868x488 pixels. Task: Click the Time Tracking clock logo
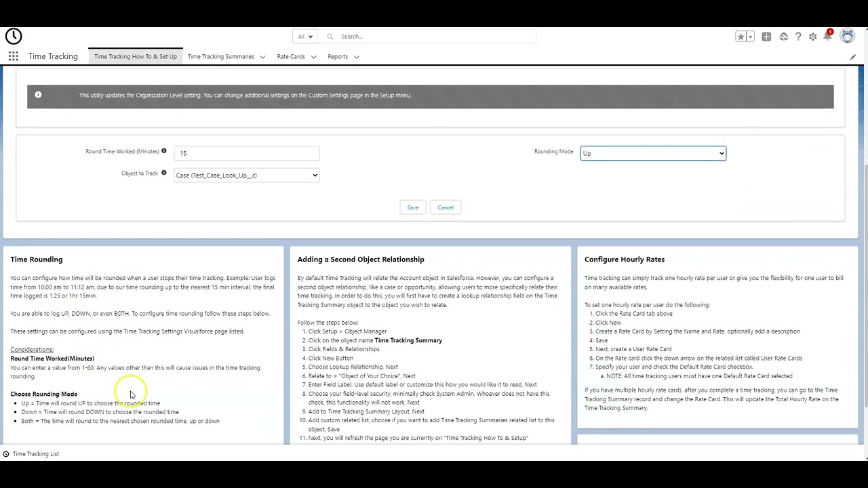point(14,37)
